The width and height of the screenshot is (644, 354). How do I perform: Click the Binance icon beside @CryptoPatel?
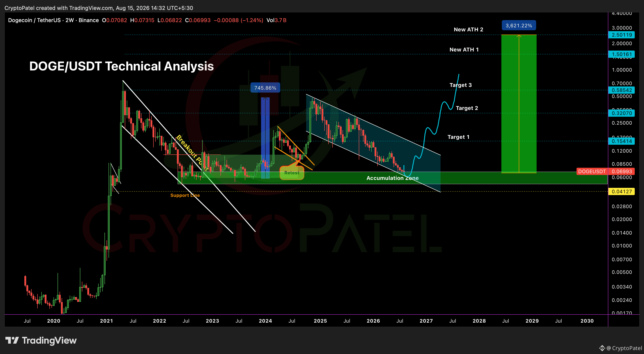point(602,348)
